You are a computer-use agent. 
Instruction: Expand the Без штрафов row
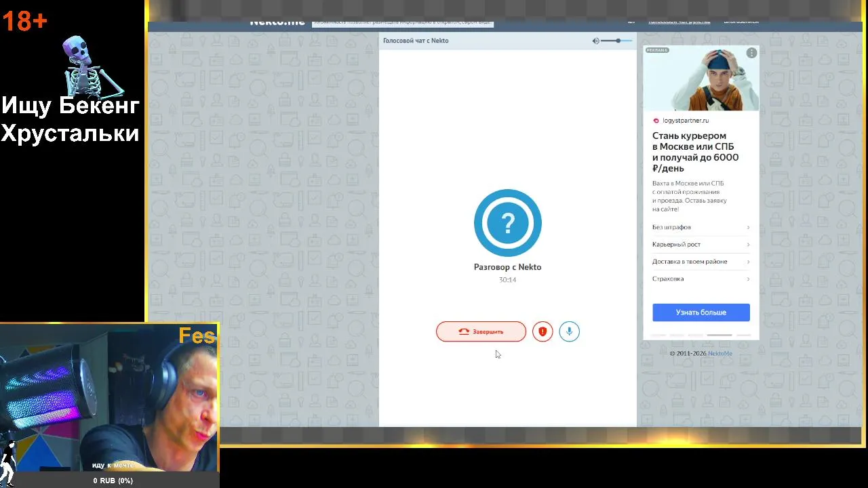click(701, 227)
